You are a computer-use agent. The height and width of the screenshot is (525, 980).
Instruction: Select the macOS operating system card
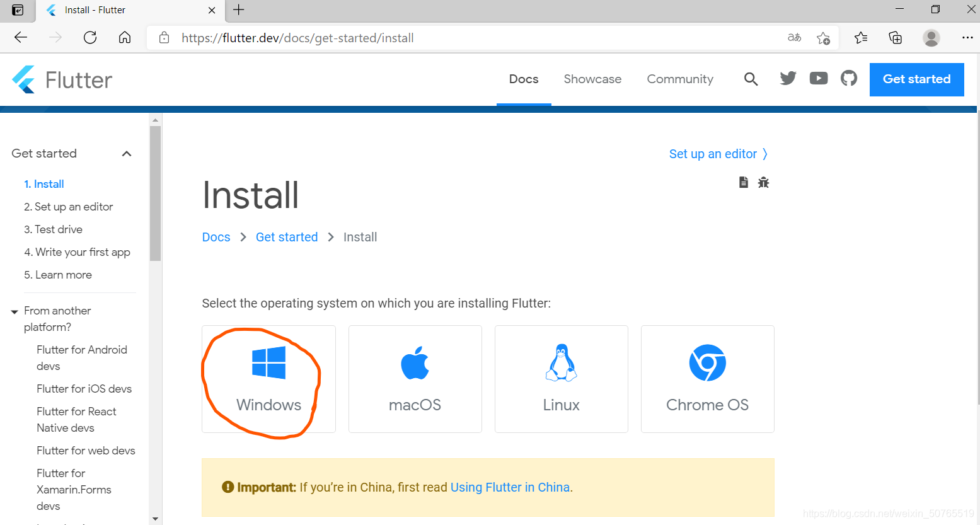415,379
